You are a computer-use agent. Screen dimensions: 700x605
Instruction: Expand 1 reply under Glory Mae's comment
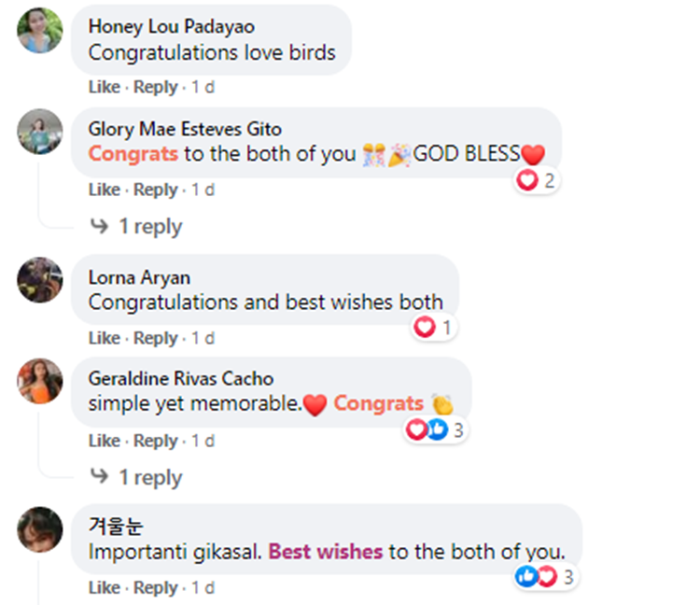pyautogui.click(x=136, y=226)
